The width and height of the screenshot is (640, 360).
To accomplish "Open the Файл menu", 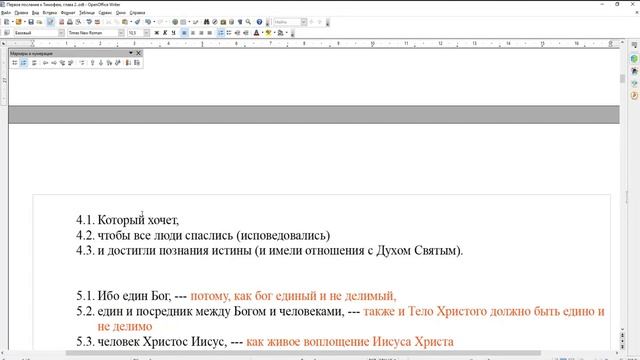I will point(6,13).
